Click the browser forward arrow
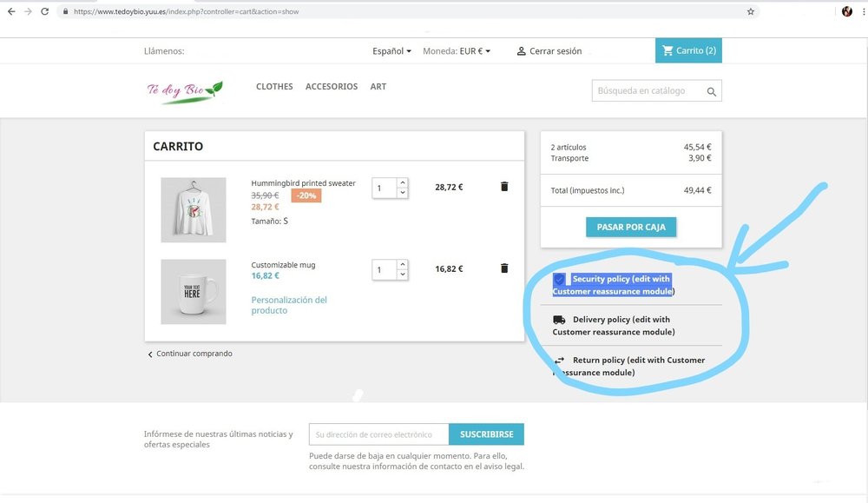Image resolution: width=868 pixels, height=503 pixels. [x=28, y=11]
